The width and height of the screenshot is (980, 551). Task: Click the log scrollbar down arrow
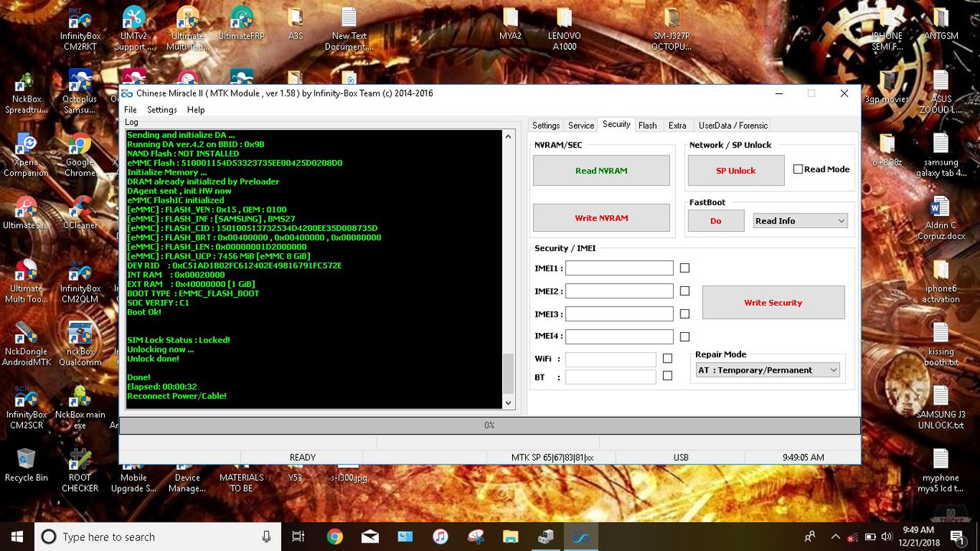508,403
